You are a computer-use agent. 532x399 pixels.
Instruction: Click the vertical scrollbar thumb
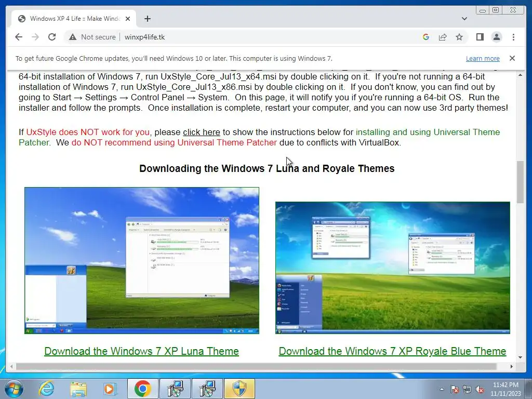(x=520, y=182)
